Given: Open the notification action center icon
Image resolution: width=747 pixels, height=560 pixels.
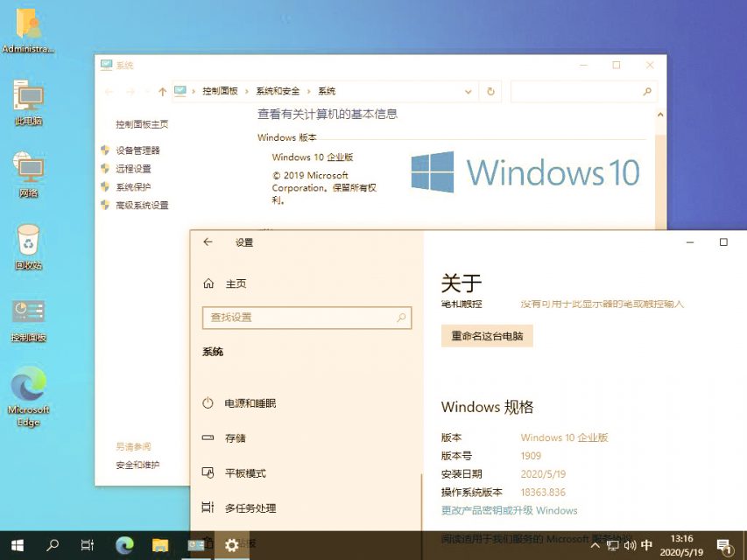Looking at the screenshot, I should click(724, 546).
